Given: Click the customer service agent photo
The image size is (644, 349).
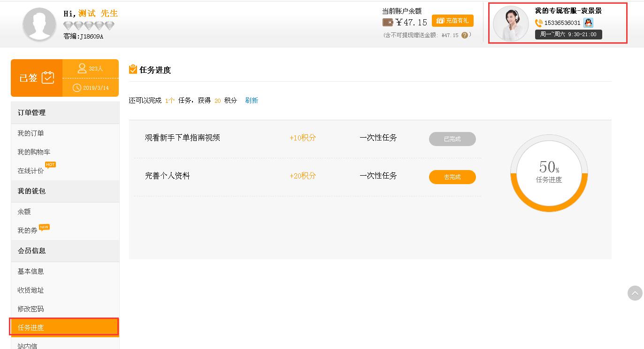Looking at the screenshot, I should click(511, 23).
